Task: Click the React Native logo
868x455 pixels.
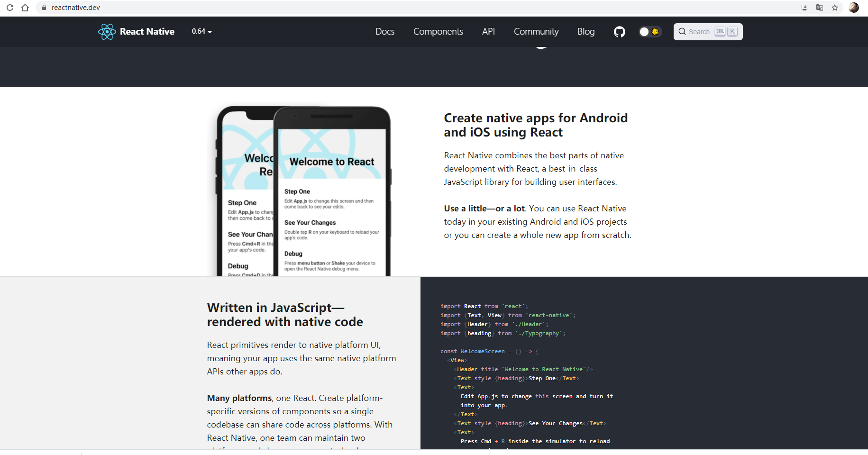Action: 107,31
